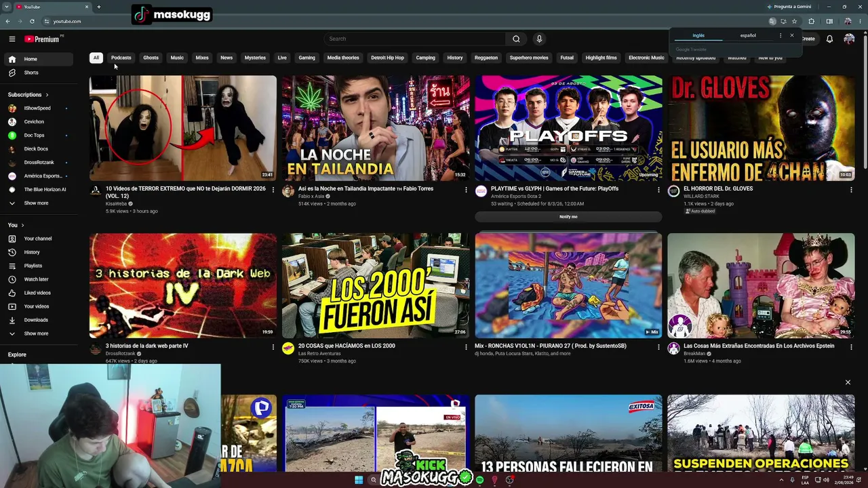The width and height of the screenshot is (868, 488).
Task: Click Notify me for PLAYTIME vs GLYPH
Action: 568,217
